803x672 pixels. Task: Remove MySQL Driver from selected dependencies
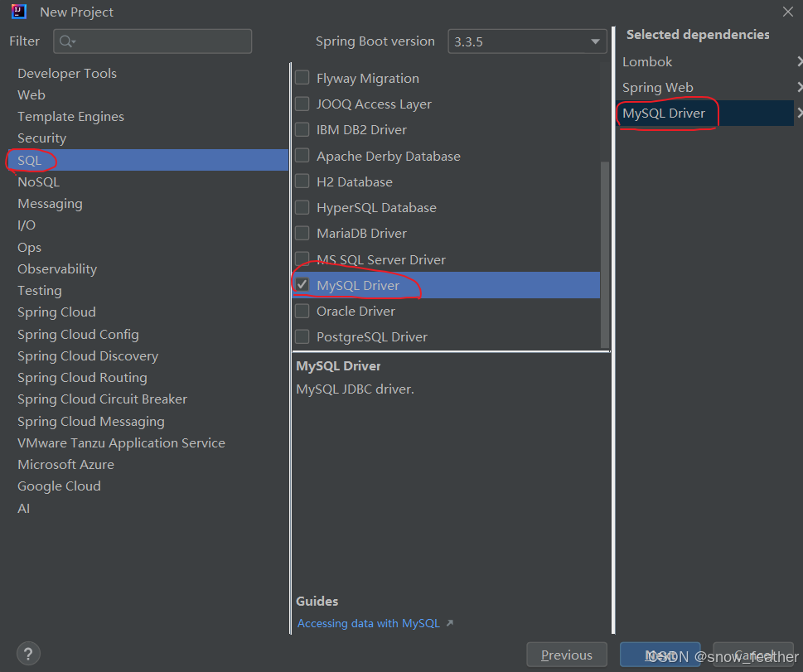click(x=800, y=113)
